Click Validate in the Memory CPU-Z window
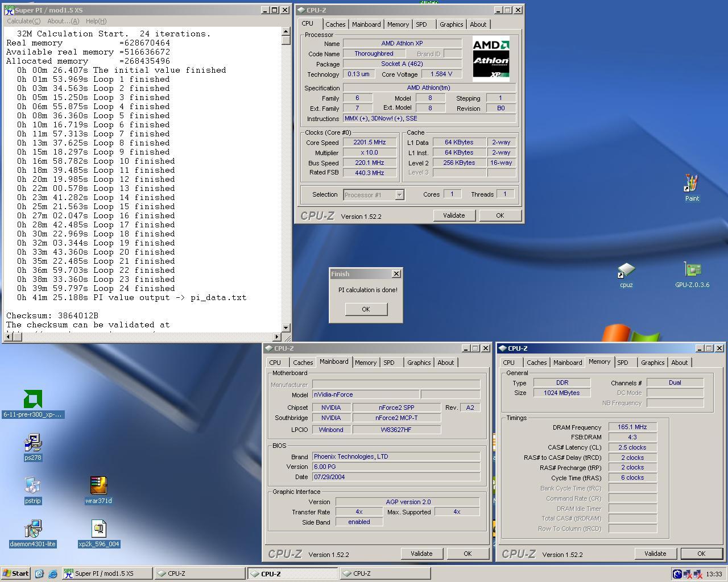The height and width of the screenshot is (582, 728). (x=655, y=554)
